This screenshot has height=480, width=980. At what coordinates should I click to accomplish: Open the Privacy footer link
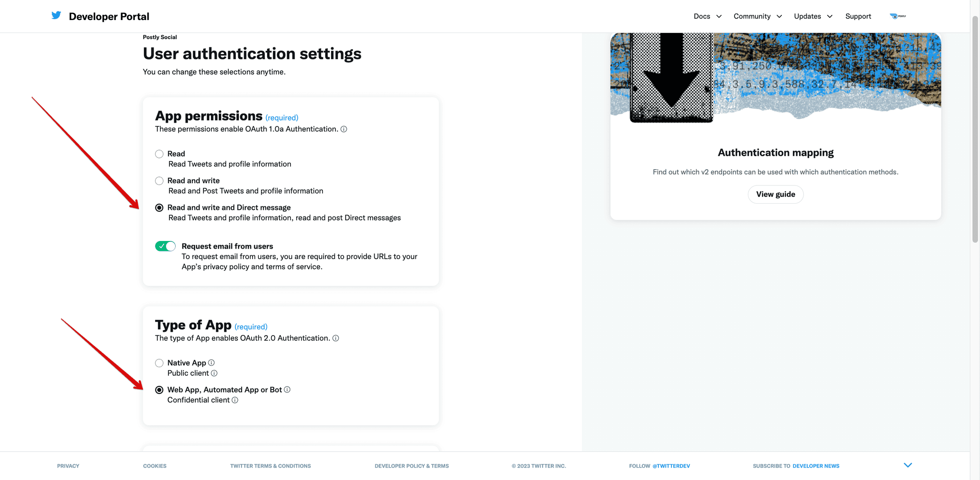68,466
